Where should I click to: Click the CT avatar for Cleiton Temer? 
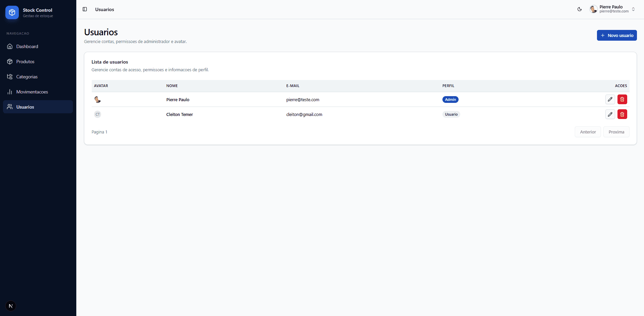pos(97,114)
